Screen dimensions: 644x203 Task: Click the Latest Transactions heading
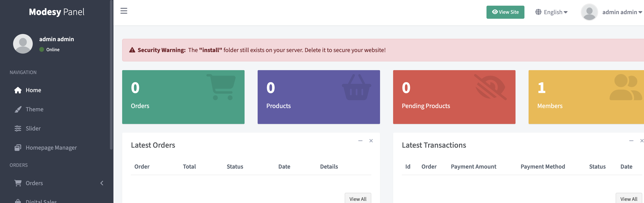pyautogui.click(x=434, y=145)
